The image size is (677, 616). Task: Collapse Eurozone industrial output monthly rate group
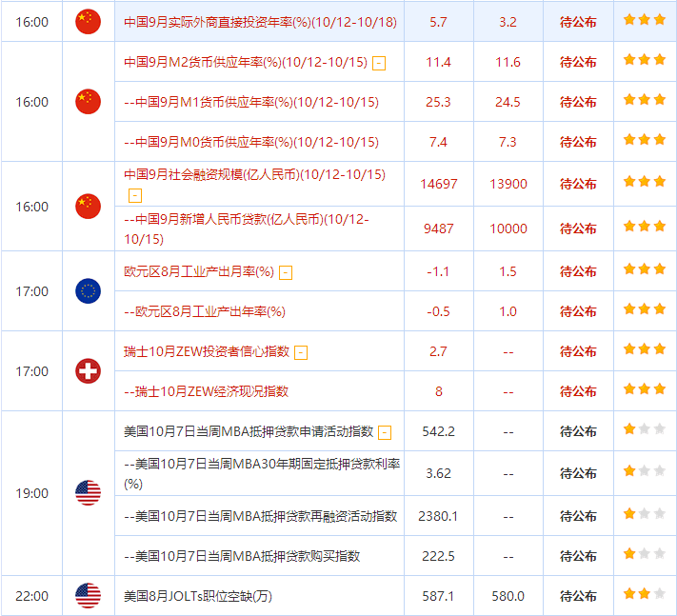pyautogui.click(x=286, y=272)
